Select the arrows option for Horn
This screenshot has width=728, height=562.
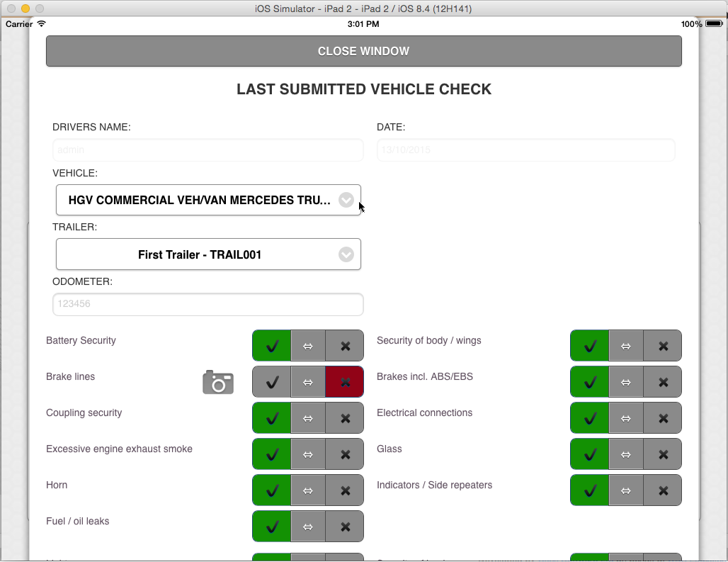click(x=308, y=490)
